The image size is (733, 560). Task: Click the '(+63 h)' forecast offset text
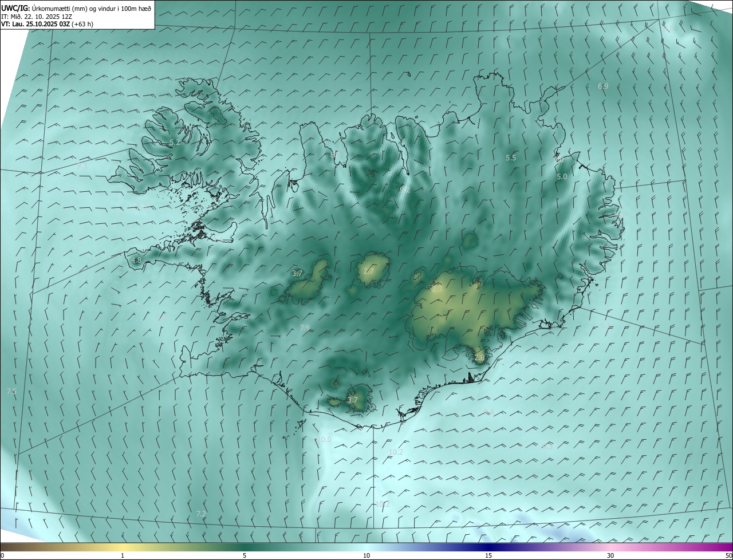(82, 24)
